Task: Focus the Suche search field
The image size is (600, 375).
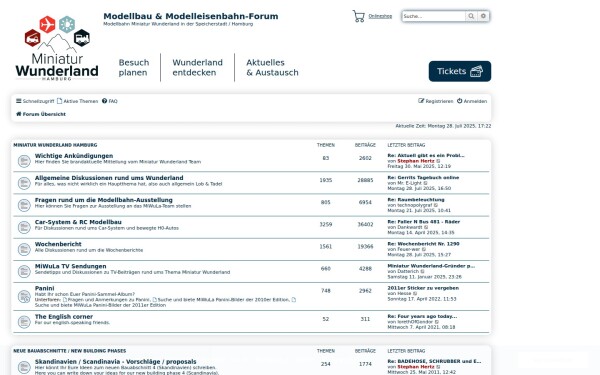Action: click(434, 16)
